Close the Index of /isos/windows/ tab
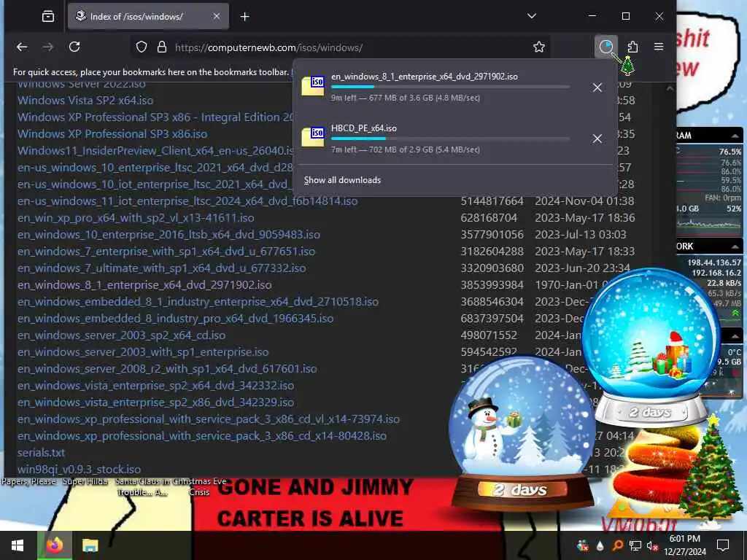 [x=216, y=17]
